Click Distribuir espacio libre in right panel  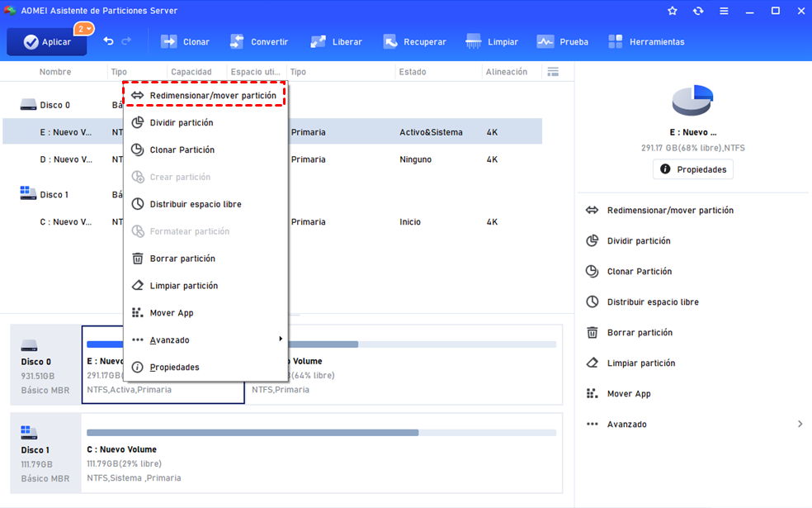tap(653, 302)
